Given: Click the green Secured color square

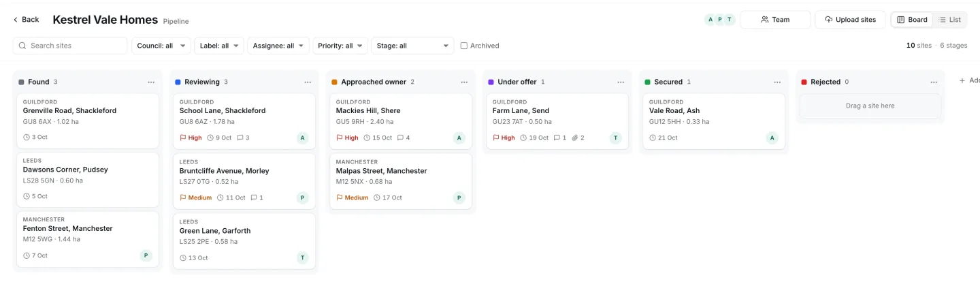Looking at the screenshot, I should click(x=648, y=82).
